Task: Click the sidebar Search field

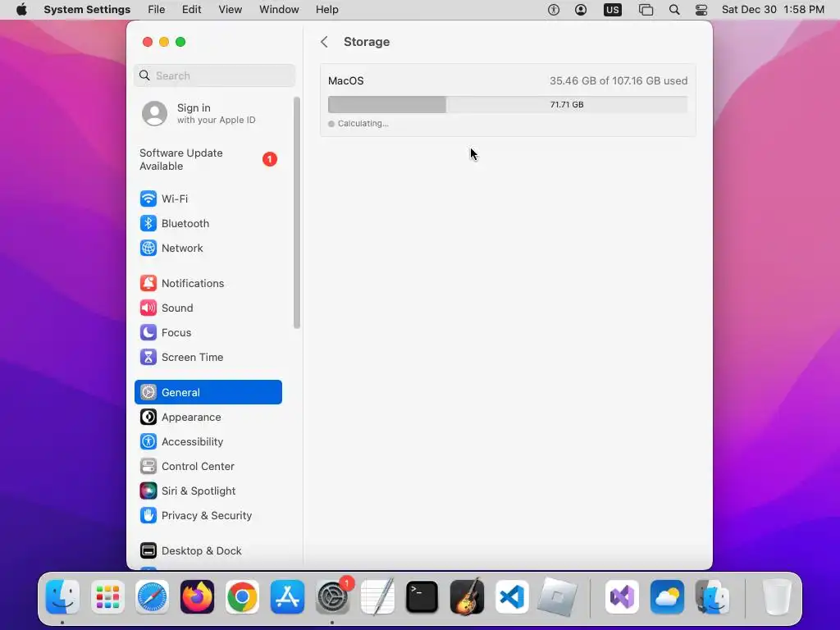Action: point(214,75)
